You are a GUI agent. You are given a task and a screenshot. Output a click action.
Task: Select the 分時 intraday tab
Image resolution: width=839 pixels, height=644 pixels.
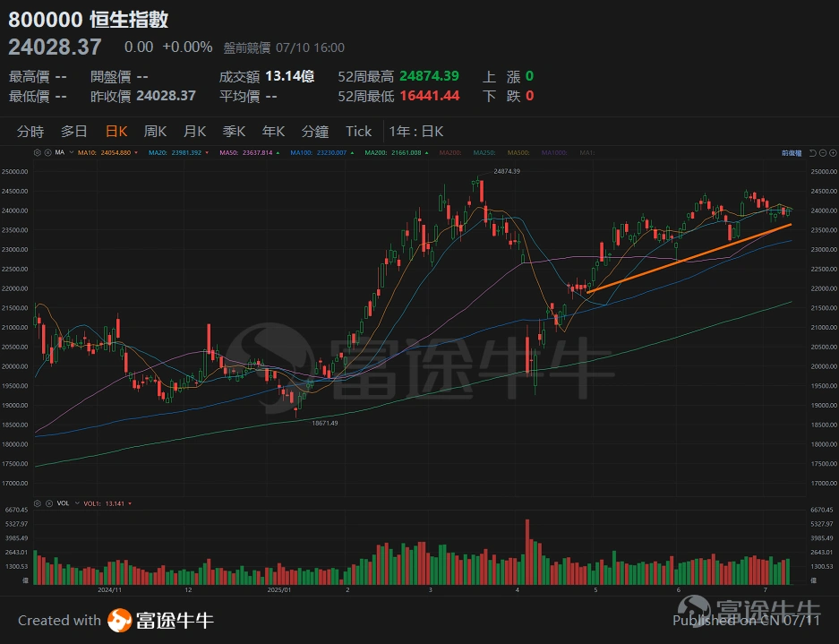pyautogui.click(x=33, y=131)
